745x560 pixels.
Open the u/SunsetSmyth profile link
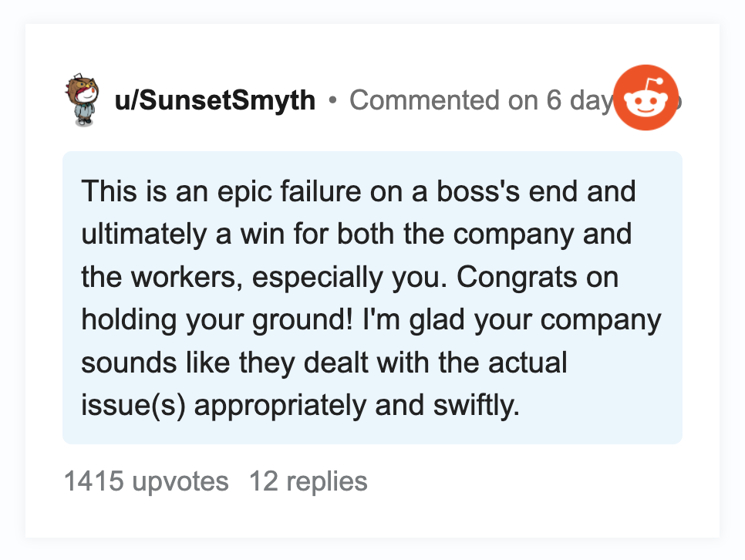click(214, 100)
